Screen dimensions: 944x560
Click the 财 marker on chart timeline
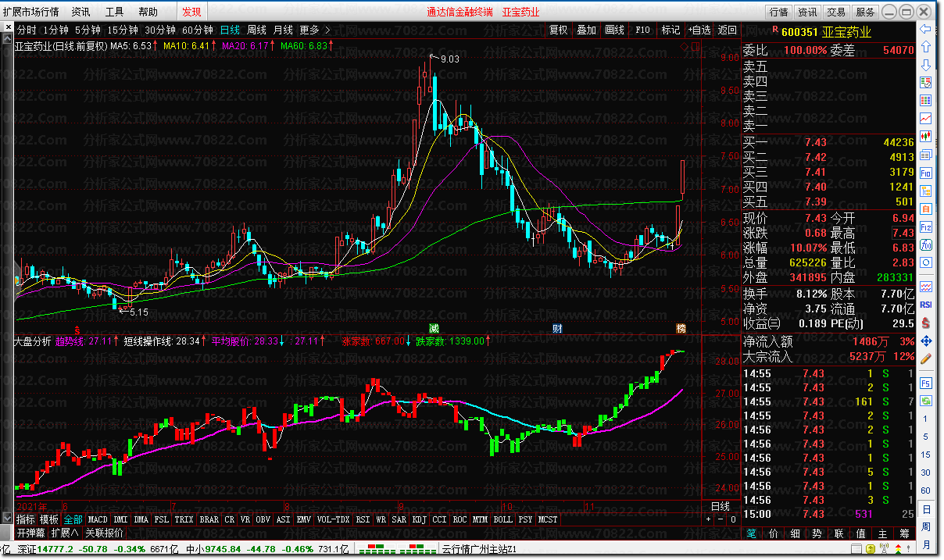(x=557, y=328)
